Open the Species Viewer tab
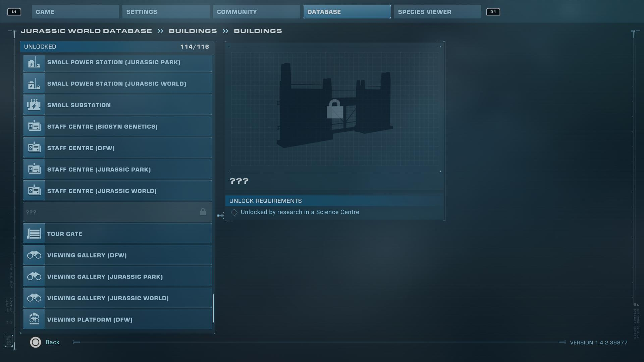 [x=438, y=12]
